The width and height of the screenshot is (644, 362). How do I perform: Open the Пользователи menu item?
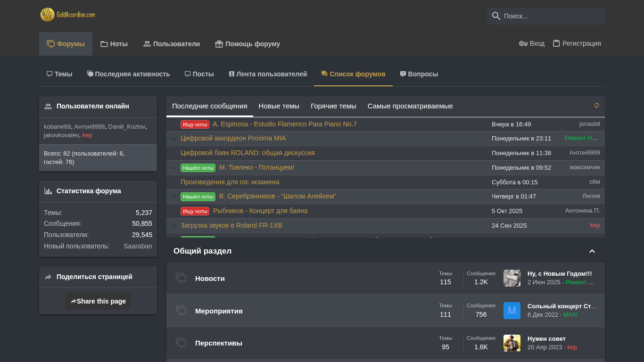171,44
